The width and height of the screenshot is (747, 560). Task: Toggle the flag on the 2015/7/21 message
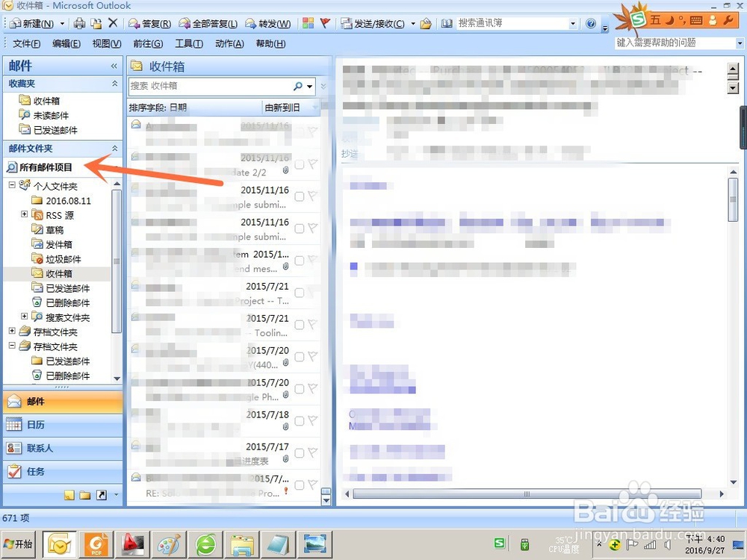click(x=314, y=291)
